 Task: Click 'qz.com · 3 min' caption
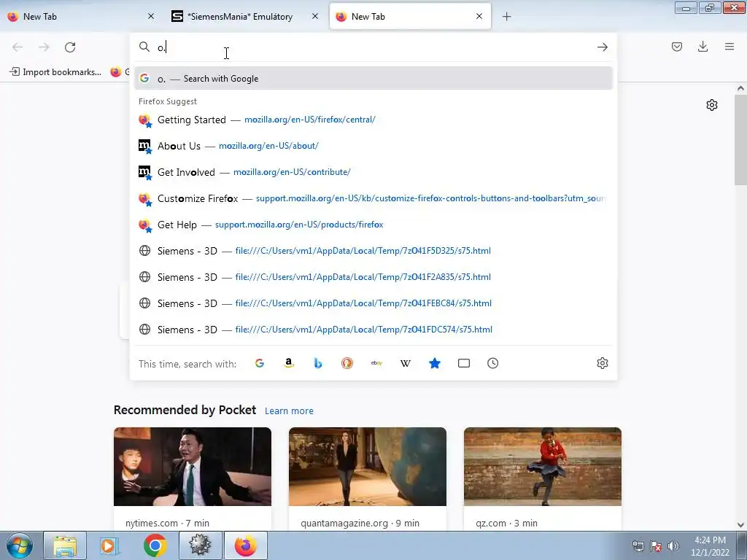pos(506,524)
